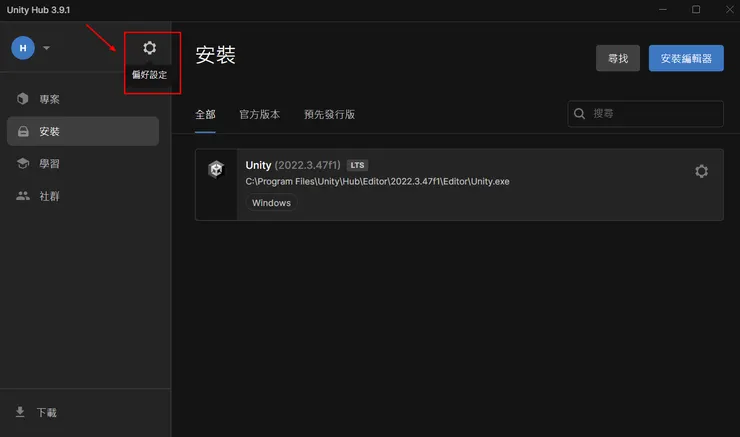Switch to the 全部 (All) tab
Image resolution: width=740 pixels, height=437 pixels.
click(x=205, y=115)
